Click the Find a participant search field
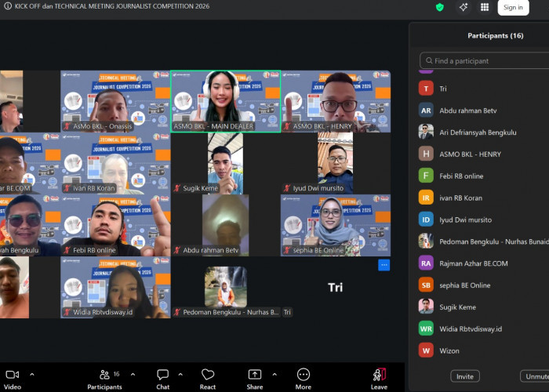549x392 pixels. [484, 61]
